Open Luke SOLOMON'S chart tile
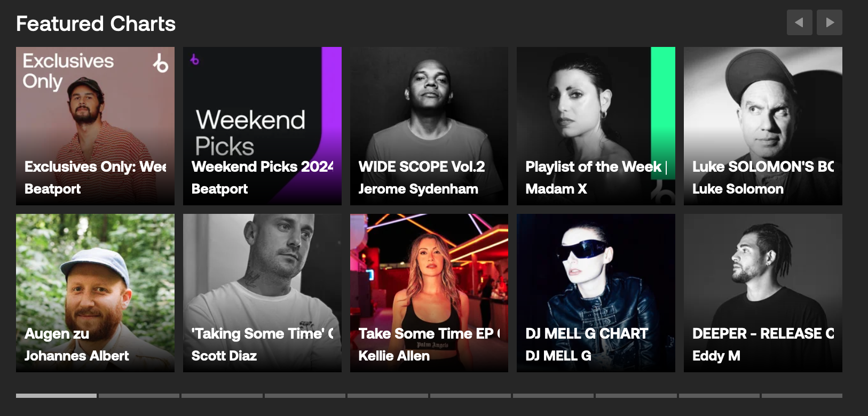The width and height of the screenshot is (868, 416). tap(763, 126)
